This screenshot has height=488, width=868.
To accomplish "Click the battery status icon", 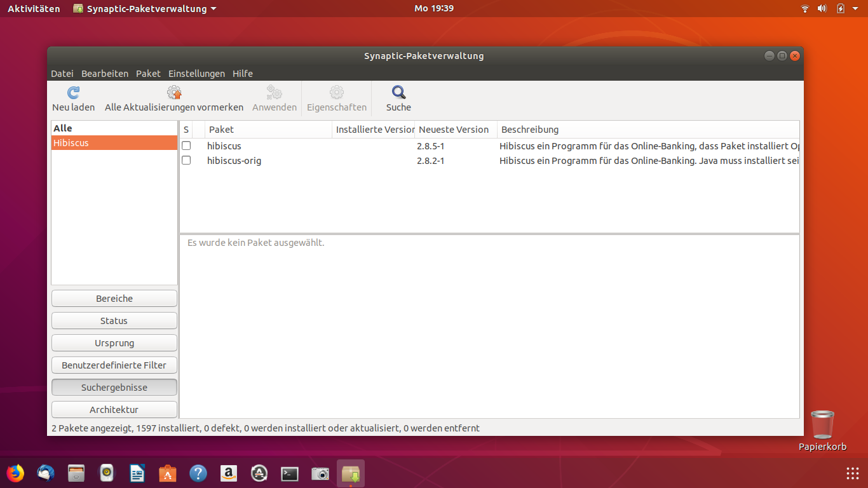I will point(841,8).
